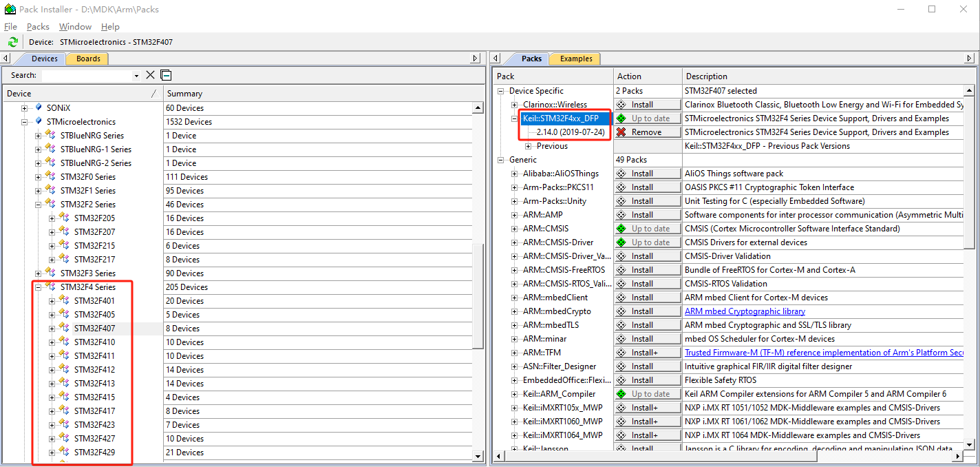980x467 pixels.
Task: Expand the Previous pack versions node
Action: click(x=528, y=146)
